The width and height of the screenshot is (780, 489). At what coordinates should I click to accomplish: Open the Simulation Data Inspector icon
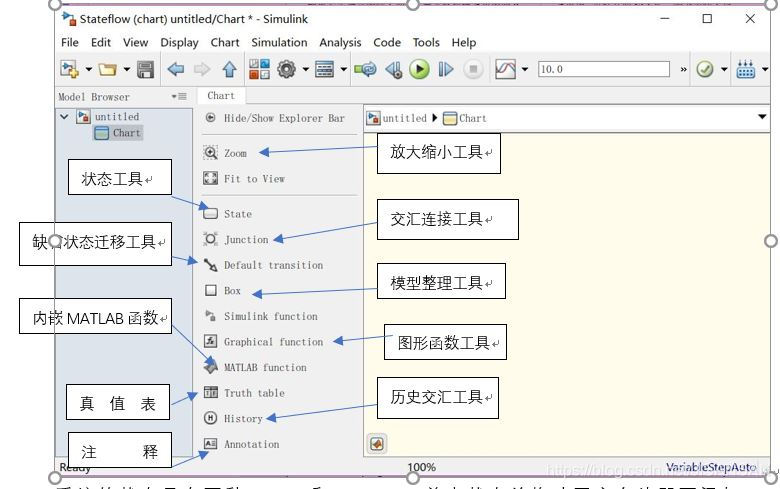click(505, 69)
